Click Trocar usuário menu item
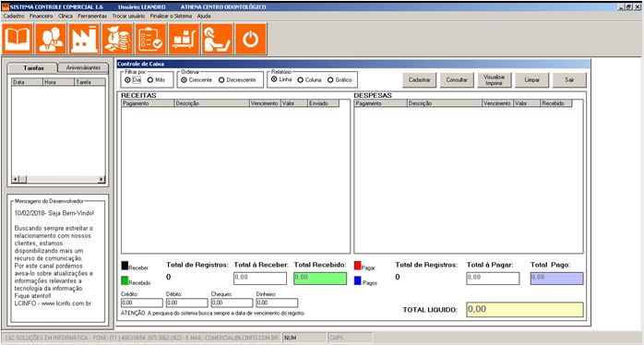 coord(128,16)
